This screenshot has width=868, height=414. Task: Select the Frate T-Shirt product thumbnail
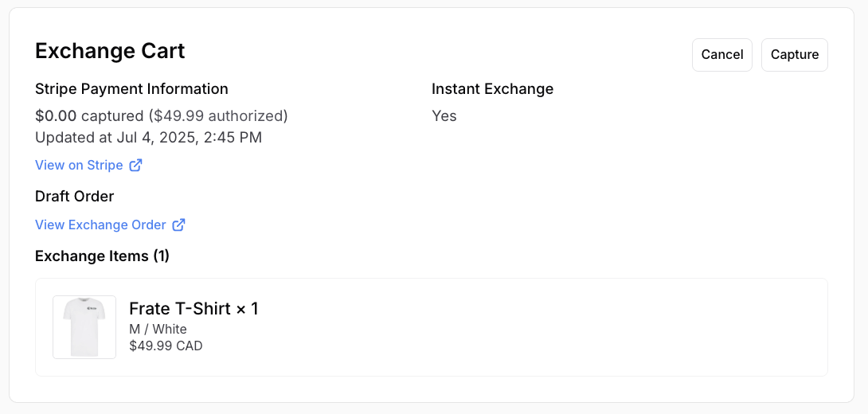pos(84,327)
